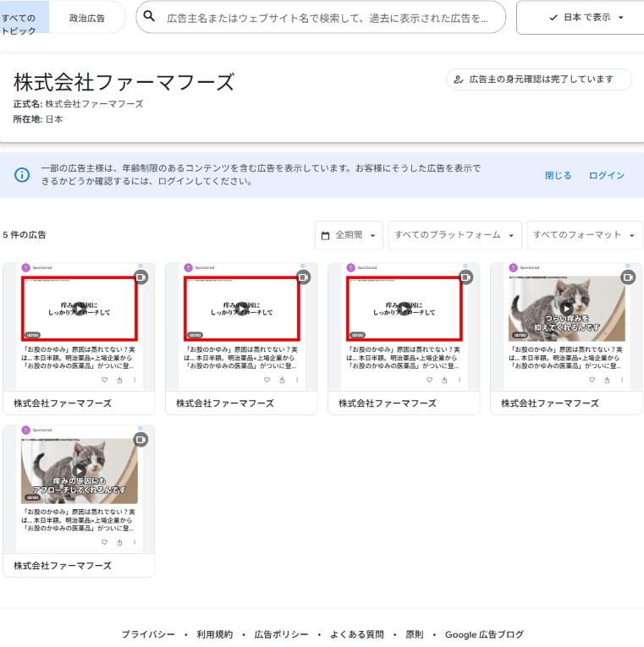Image resolution: width=644 pixels, height=647 pixels.
Task: Open the つらい痒みを cat ad thumbnail
Action: click(566, 308)
